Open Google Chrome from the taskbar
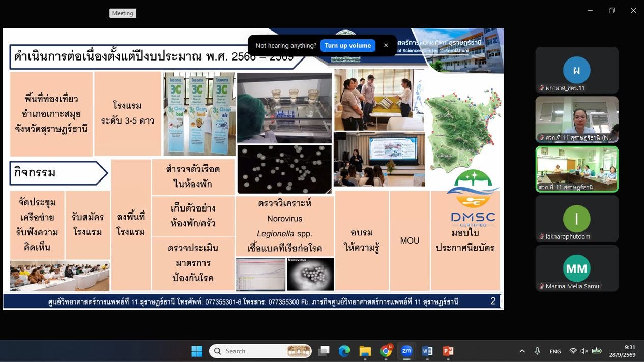This screenshot has width=644, height=362. (x=386, y=351)
